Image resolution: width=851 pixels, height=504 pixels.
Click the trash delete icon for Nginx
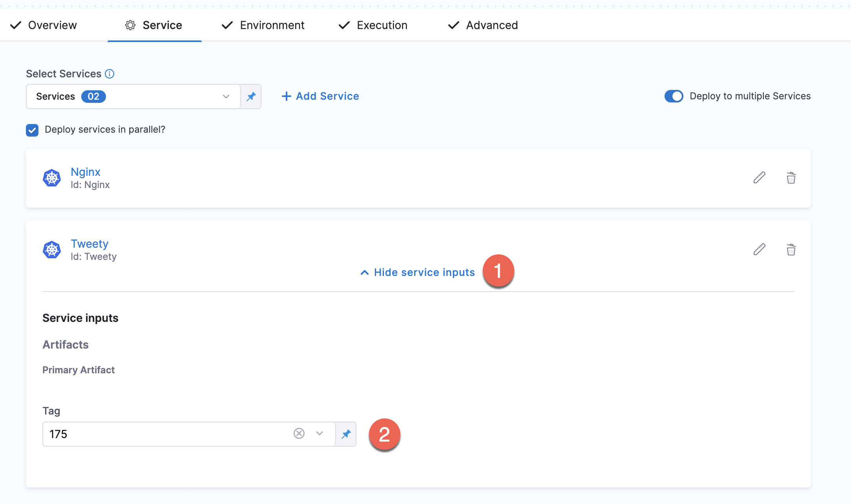(x=791, y=178)
